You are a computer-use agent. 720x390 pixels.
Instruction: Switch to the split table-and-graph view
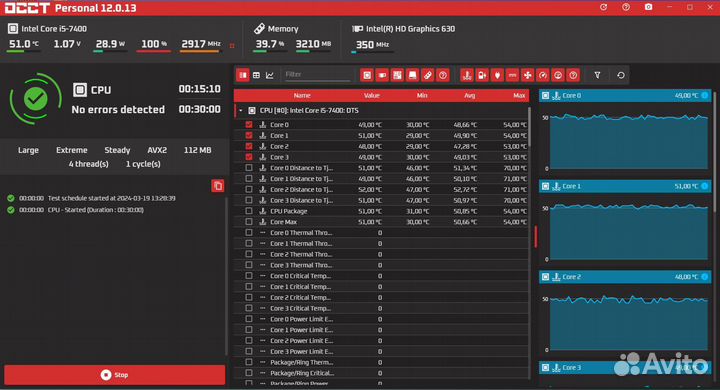(242, 75)
